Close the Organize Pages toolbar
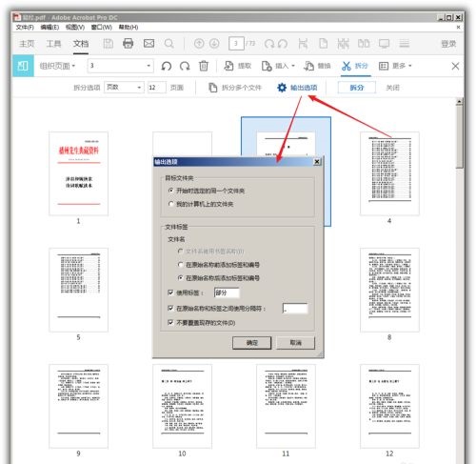The height and width of the screenshot is (464, 476). [x=455, y=66]
